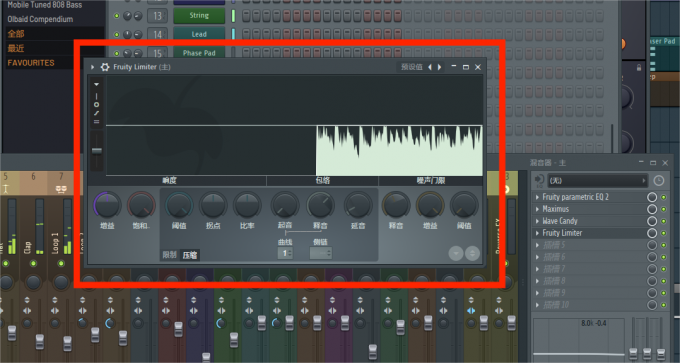This screenshot has height=363, width=680.
Task: Open Fruity Limiter plugin options arrow
Action: (92, 67)
